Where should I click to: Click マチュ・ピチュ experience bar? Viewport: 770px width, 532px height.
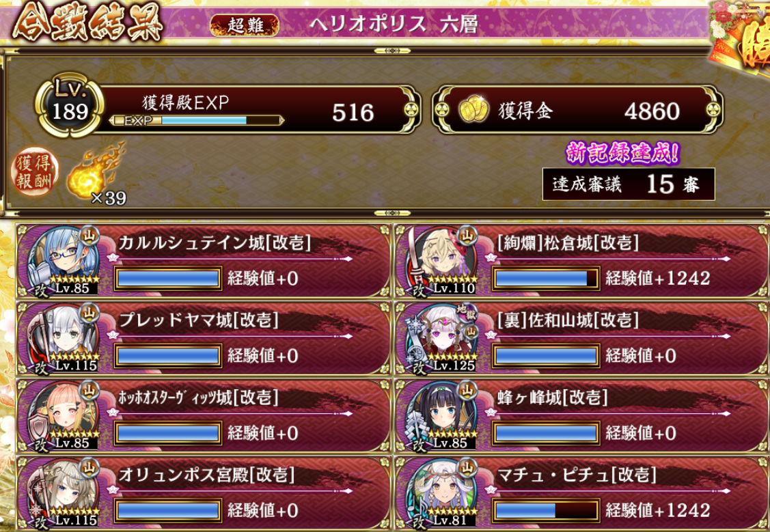coord(546,510)
